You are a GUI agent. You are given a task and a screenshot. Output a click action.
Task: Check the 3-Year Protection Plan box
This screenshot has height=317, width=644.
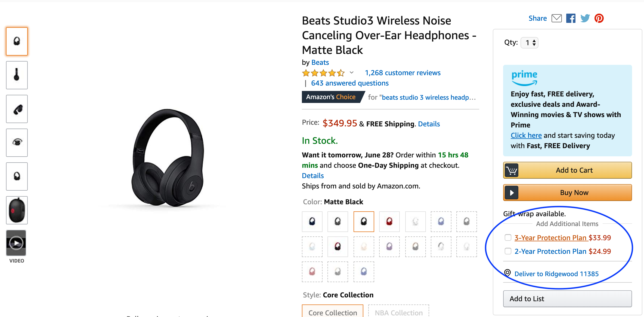pyautogui.click(x=508, y=237)
